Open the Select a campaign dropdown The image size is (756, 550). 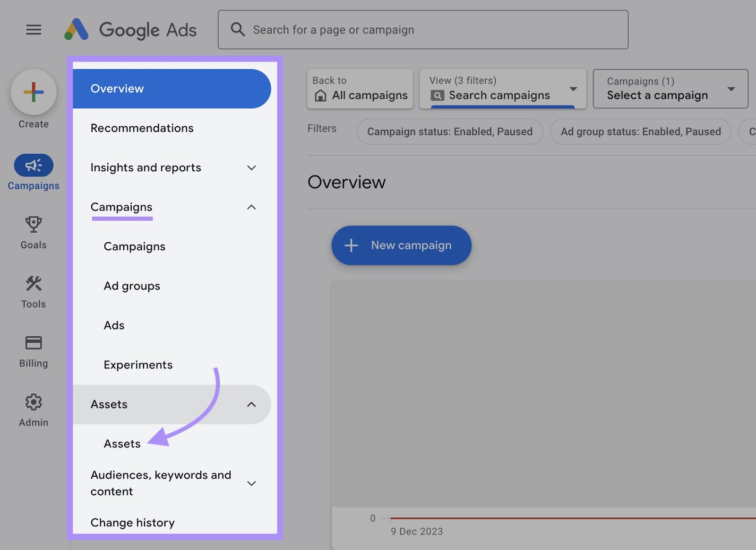pyautogui.click(x=730, y=89)
